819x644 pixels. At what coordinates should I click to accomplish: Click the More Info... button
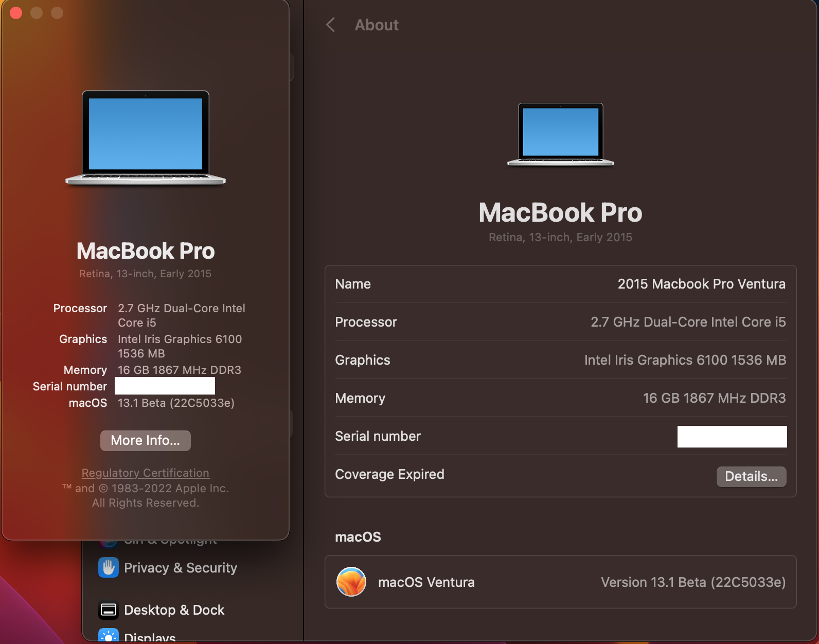coord(146,441)
